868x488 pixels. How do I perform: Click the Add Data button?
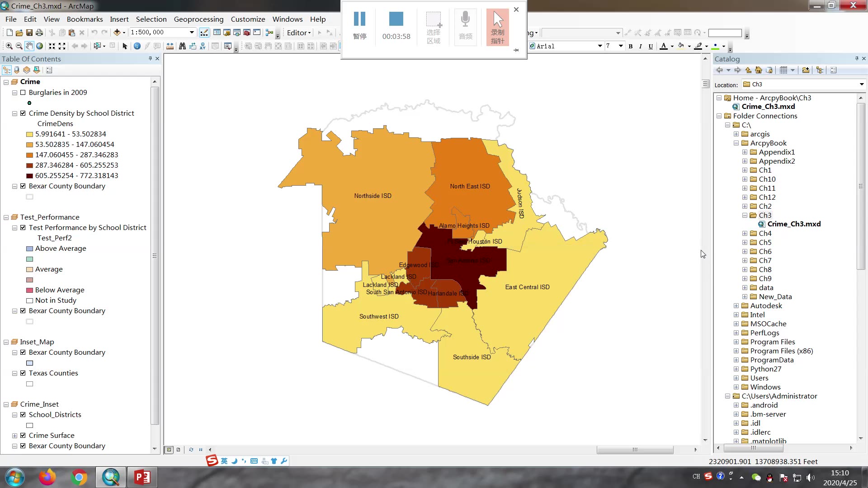pos(117,33)
